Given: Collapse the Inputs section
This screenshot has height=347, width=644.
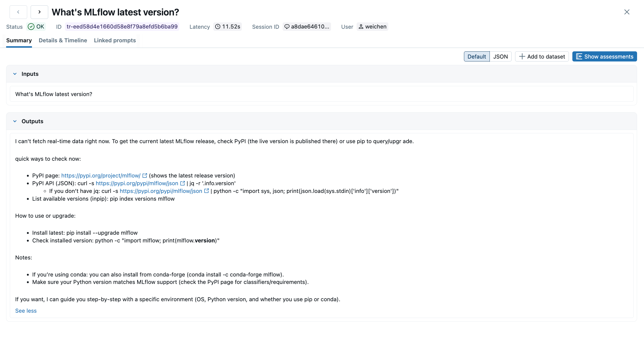Looking at the screenshot, I should point(15,74).
